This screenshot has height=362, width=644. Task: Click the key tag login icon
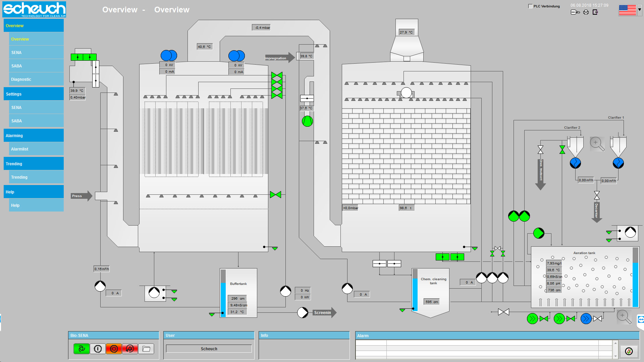(x=575, y=12)
